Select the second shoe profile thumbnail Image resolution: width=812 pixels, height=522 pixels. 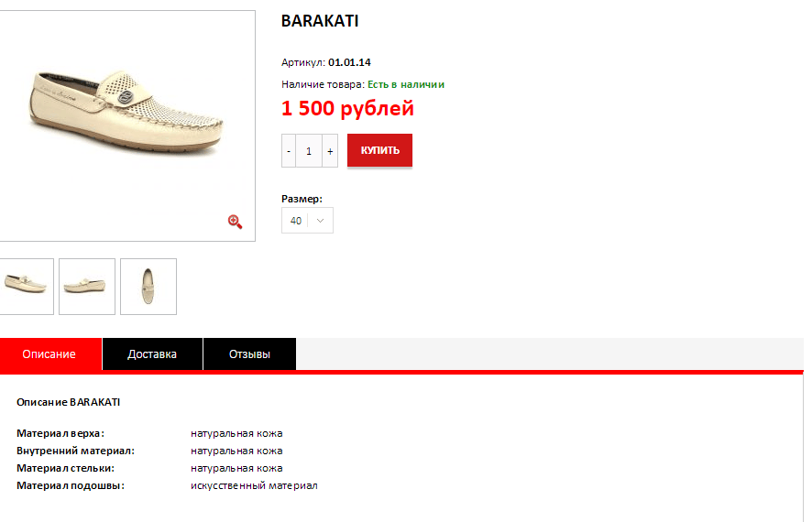[87, 287]
